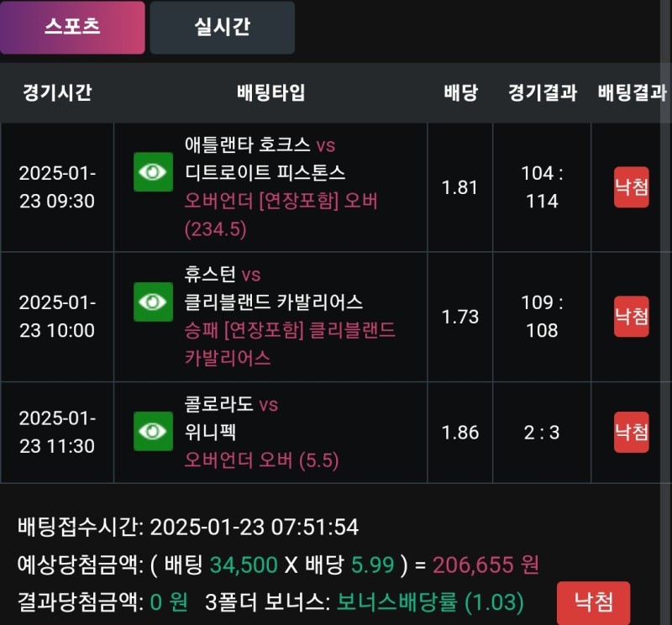The width and height of the screenshot is (672, 625).
Task: Click the 오버언더 오버 (5.5) bet text
Action: point(261,460)
